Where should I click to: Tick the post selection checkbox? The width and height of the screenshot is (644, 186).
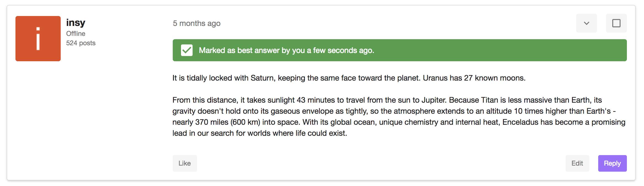tap(616, 23)
